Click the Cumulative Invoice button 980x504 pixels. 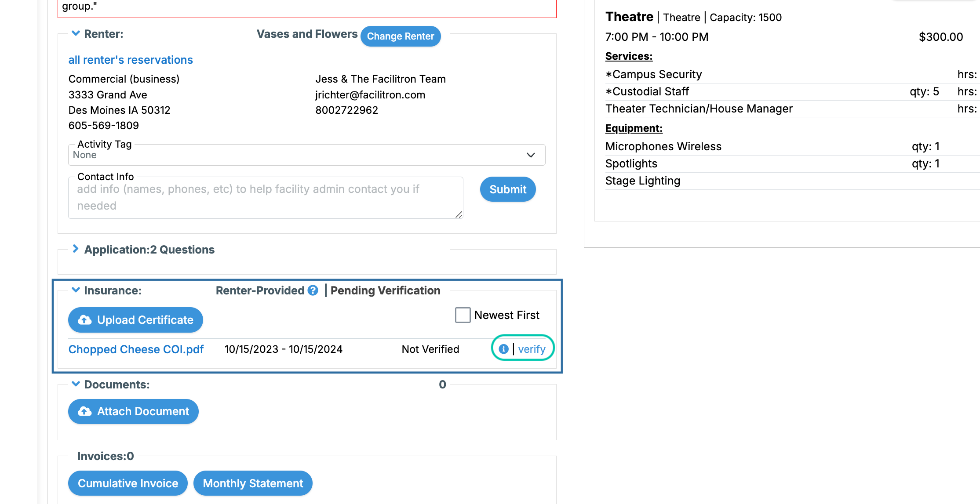(x=128, y=483)
